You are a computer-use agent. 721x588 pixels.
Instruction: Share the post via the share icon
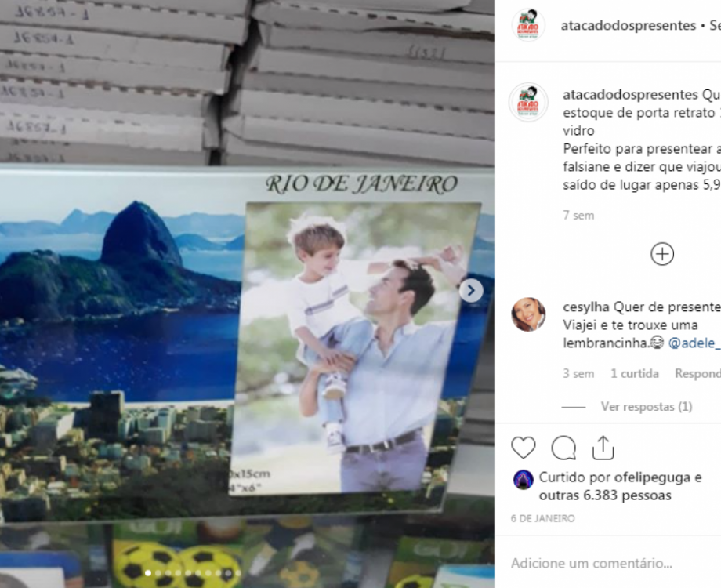(603, 447)
